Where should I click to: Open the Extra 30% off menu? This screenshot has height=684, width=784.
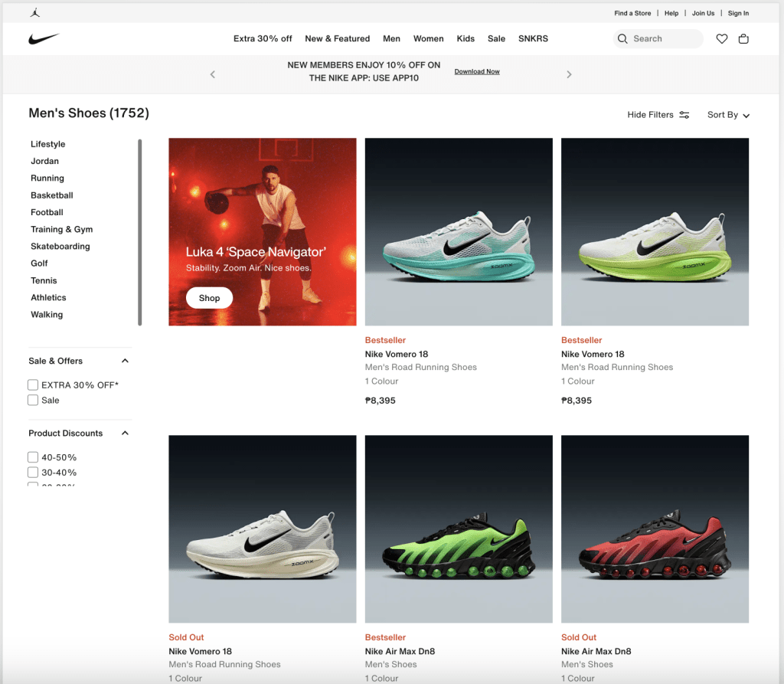coord(263,38)
